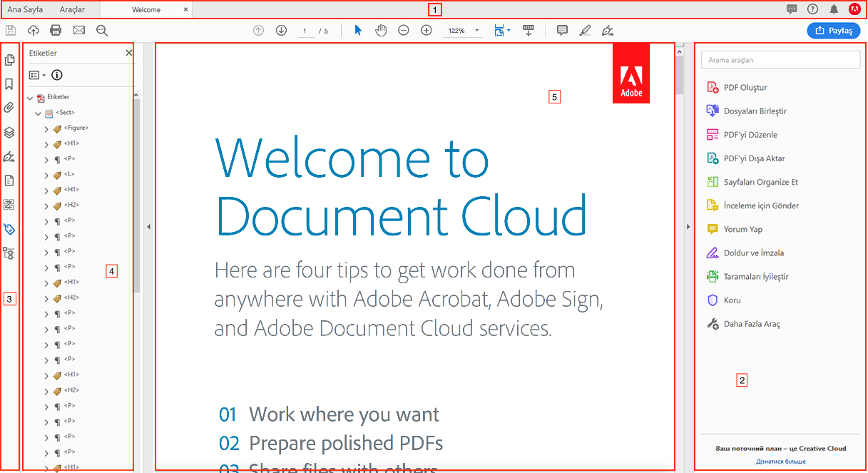Open the tags panel options dropdown
Viewport: 868px width, 473px height.
[37, 75]
